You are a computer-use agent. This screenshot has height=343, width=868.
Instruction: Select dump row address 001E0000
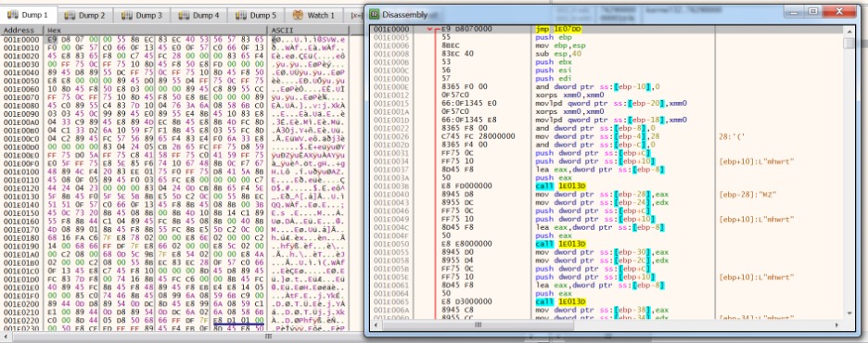coord(21,39)
